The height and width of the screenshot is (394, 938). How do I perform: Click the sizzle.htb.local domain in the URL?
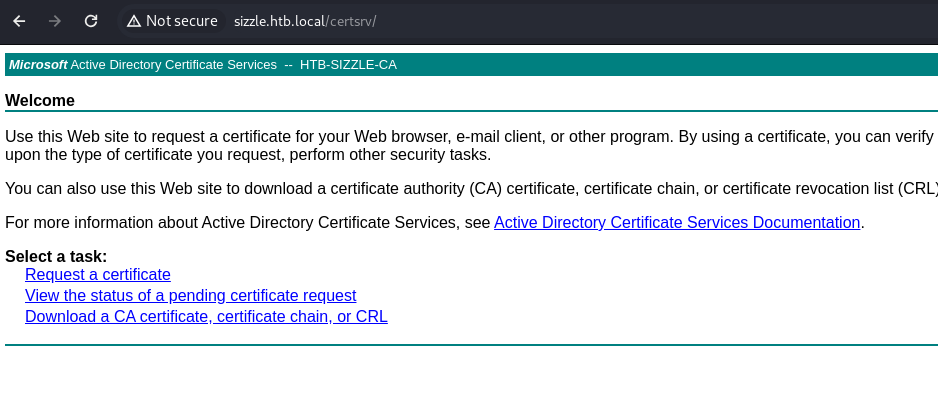(x=279, y=22)
